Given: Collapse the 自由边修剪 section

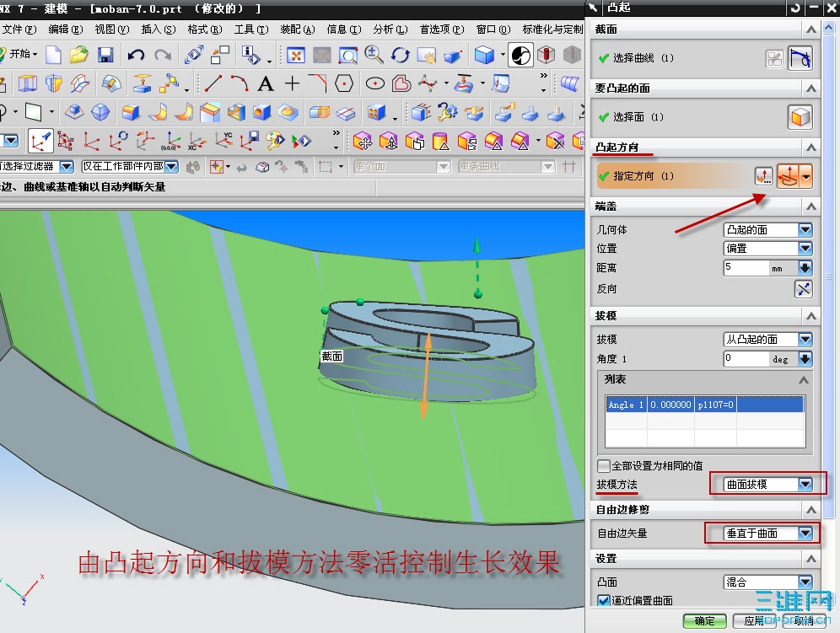Looking at the screenshot, I should (811, 509).
